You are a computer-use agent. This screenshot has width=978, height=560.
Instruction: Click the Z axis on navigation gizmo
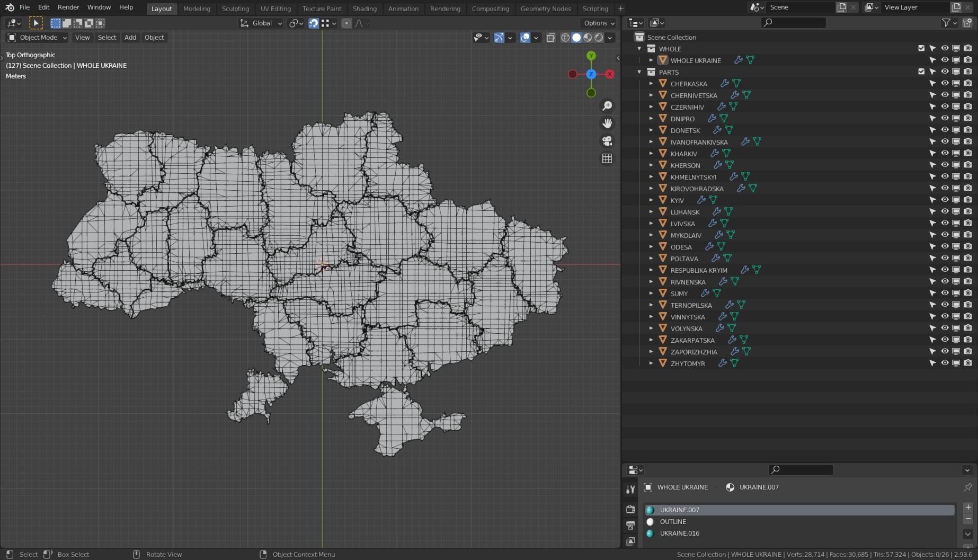point(591,74)
